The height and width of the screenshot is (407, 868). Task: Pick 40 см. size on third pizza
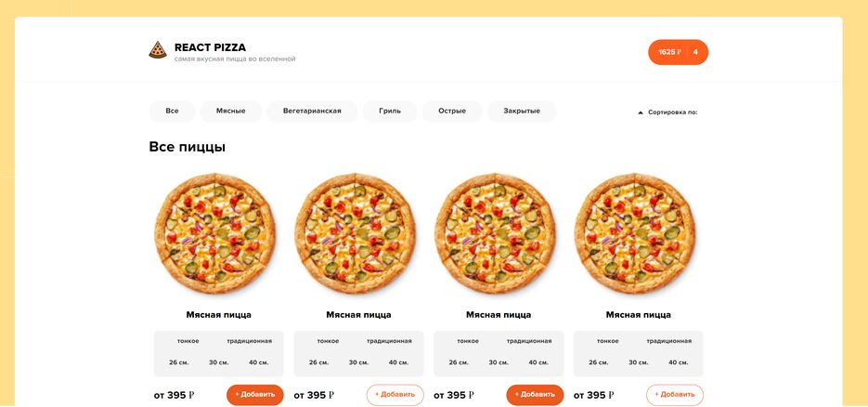click(538, 362)
